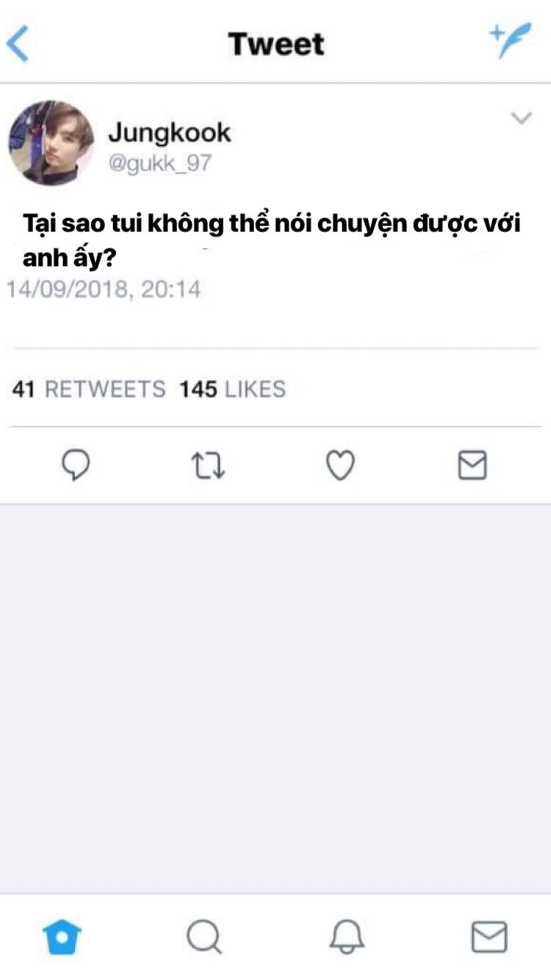
Task: Share the tweet via the direct message envelope
Action: click(x=472, y=465)
